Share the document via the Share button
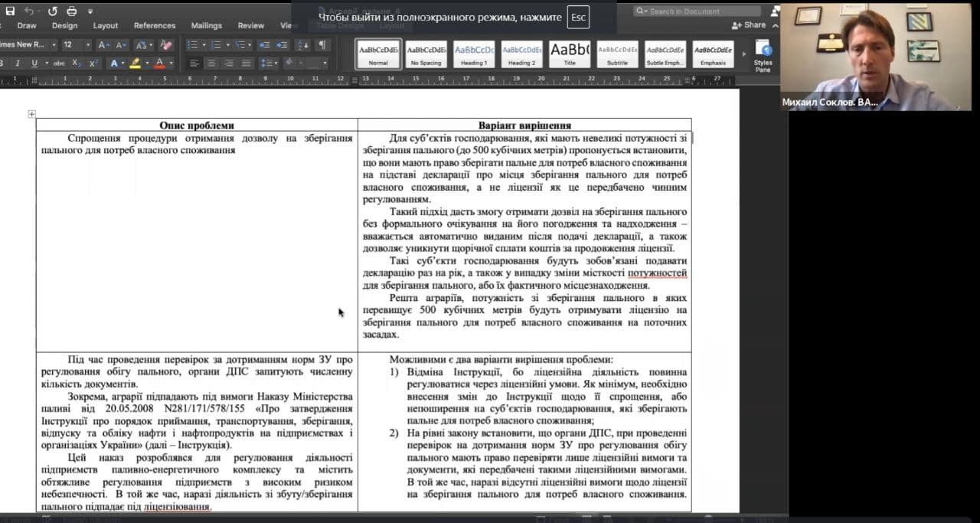980x523 pixels. pyautogui.click(x=748, y=25)
